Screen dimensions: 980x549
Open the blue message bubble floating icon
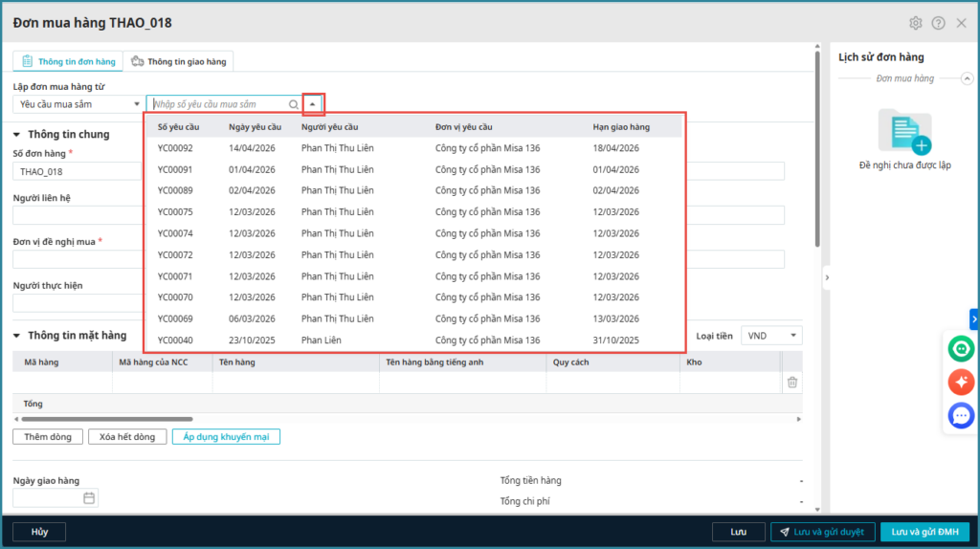click(x=961, y=415)
